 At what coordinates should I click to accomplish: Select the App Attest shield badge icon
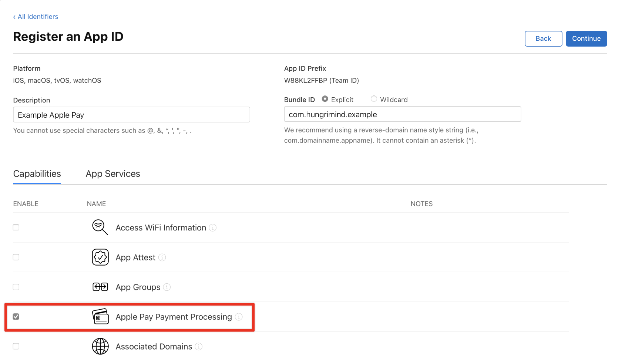point(100,257)
